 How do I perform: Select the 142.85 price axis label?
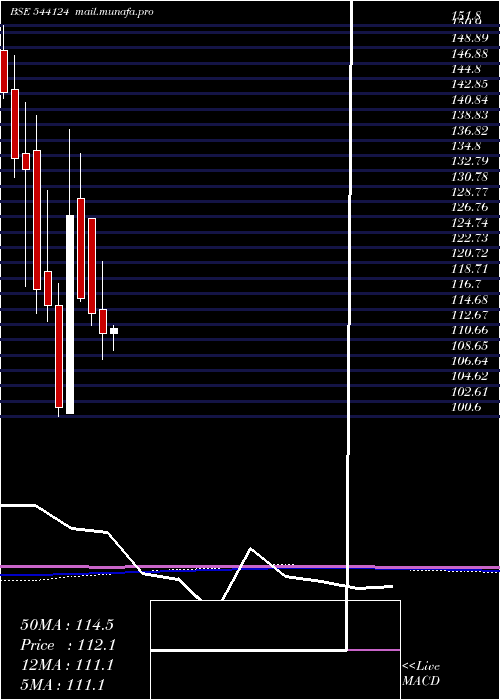pos(470,84)
